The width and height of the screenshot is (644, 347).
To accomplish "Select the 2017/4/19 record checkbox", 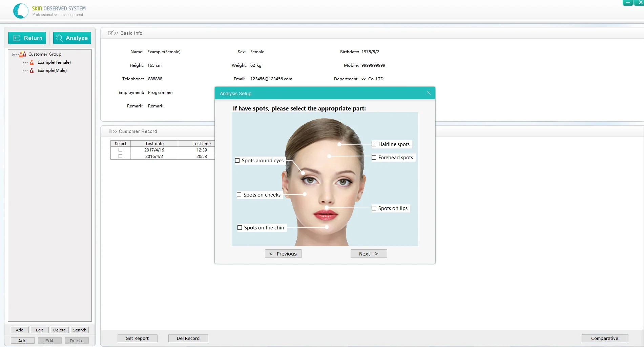I will [x=120, y=150].
